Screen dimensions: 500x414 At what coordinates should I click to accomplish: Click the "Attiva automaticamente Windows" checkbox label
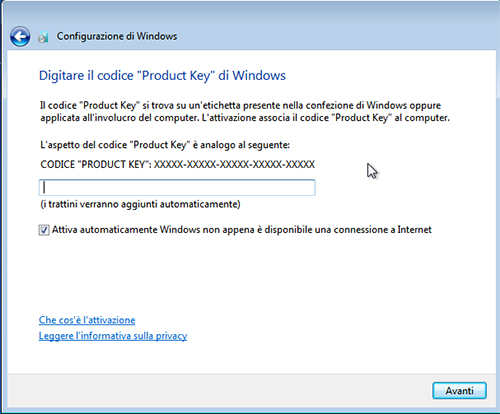(241, 230)
